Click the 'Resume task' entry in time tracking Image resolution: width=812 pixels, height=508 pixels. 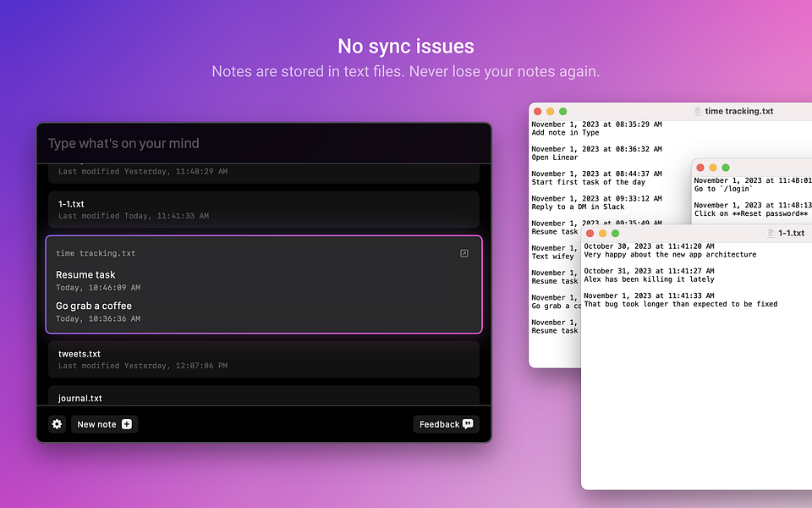pyautogui.click(x=85, y=274)
